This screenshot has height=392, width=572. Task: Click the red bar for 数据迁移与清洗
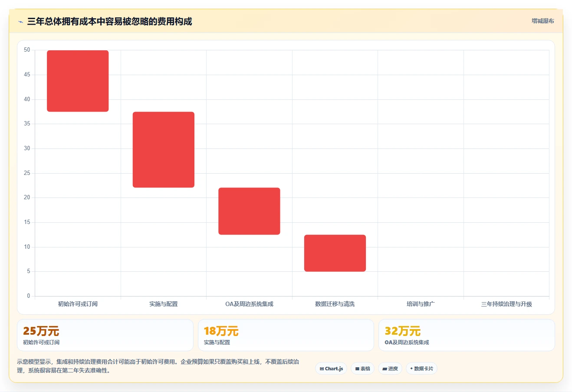[x=335, y=253]
